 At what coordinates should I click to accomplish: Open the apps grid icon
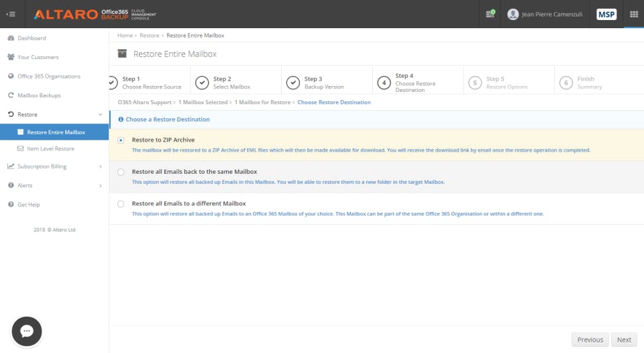click(x=634, y=14)
